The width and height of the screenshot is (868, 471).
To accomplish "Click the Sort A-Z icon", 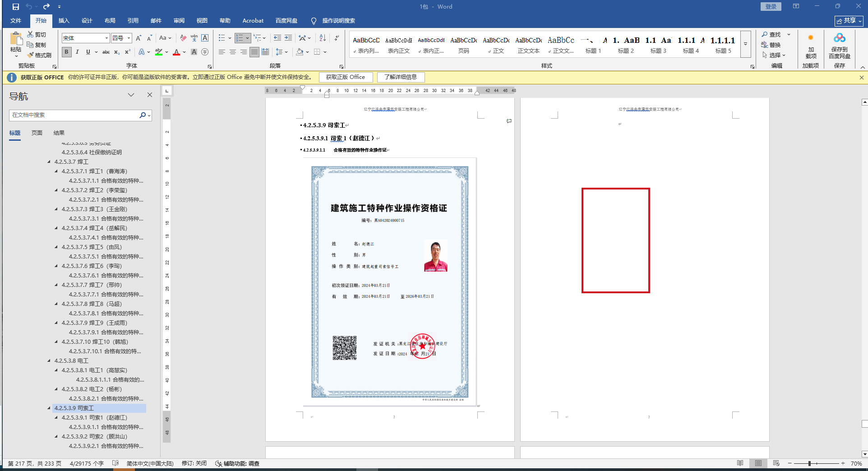I will 323,38.
